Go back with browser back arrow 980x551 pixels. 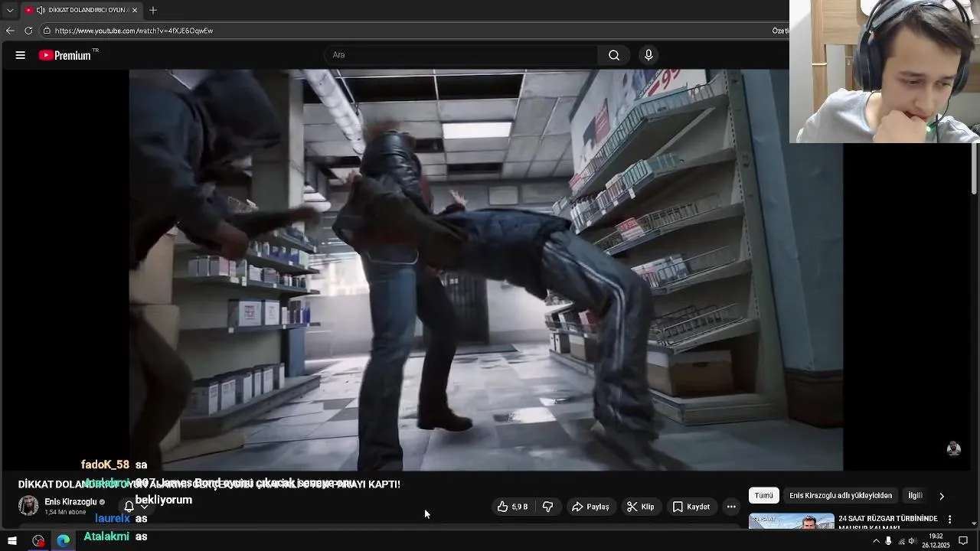(x=10, y=31)
